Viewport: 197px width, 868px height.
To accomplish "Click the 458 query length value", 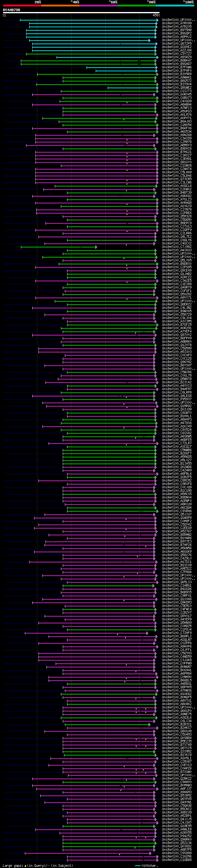I will click(x=155, y=15).
